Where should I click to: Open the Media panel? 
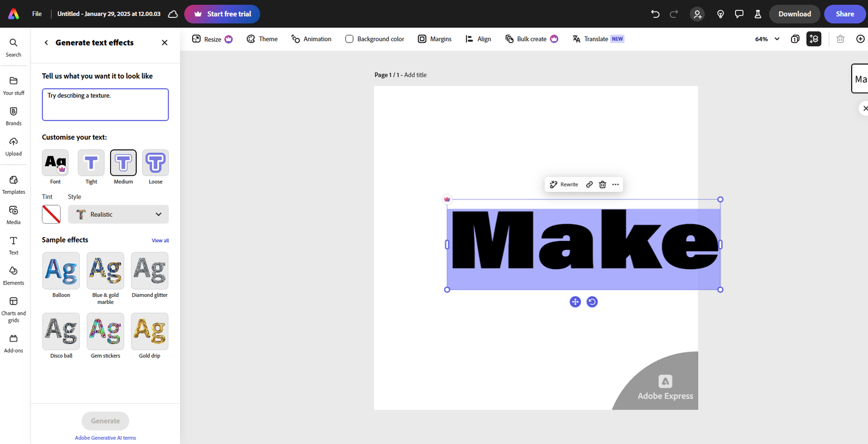pyautogui.click(x=14, y=215)
